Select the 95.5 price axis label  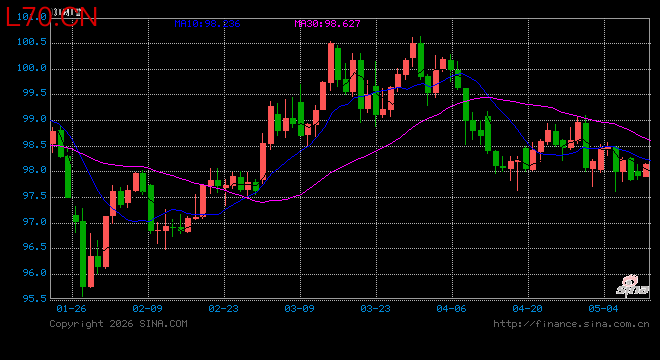click(35, 299)
